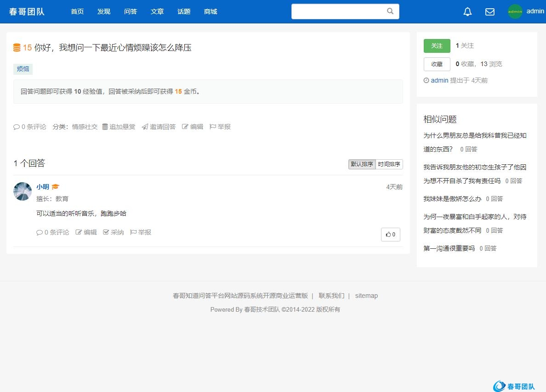Click the search magnifier icon
Image resolution: width=546 pixels, height=392 pixels.
click(390, 11)
